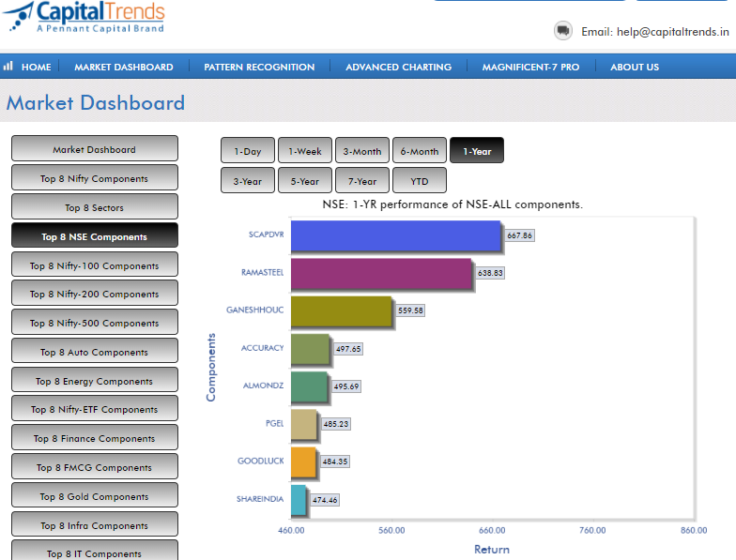Click the 495.69 value label
The width and height of the screenshot is (736, 560).
tap(346, 386)
